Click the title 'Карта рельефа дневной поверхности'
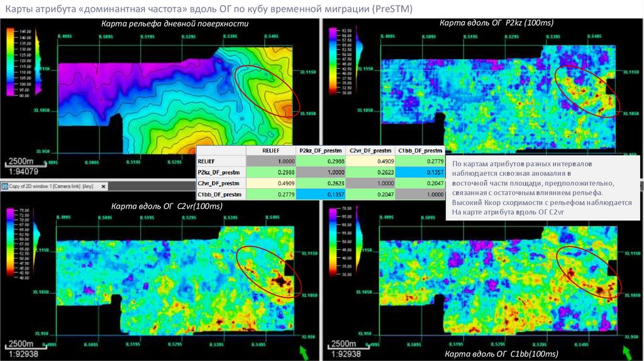Image resolution: width=644 pixels, height=361 pixels. [175, 23]
